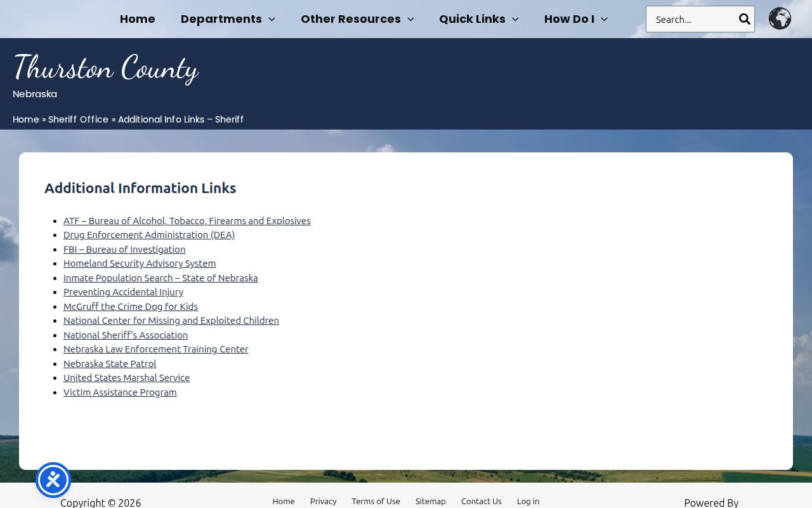Open McGruff the Crime Dog link
The height and width of the screenshot is (508, 812).
click(131, 307)
